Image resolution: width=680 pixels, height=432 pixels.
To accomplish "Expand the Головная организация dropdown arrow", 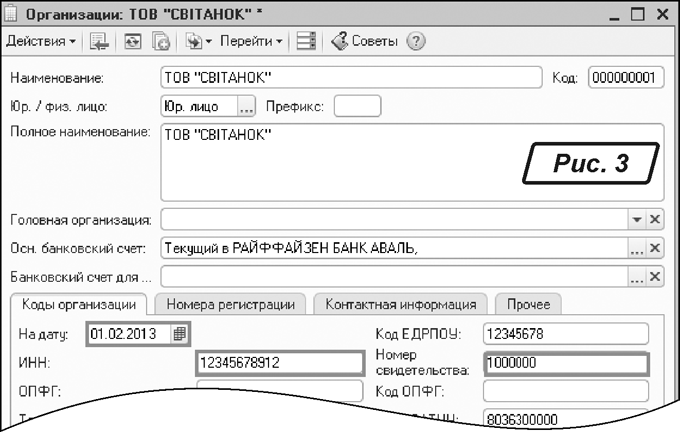I will click(637, 220).
